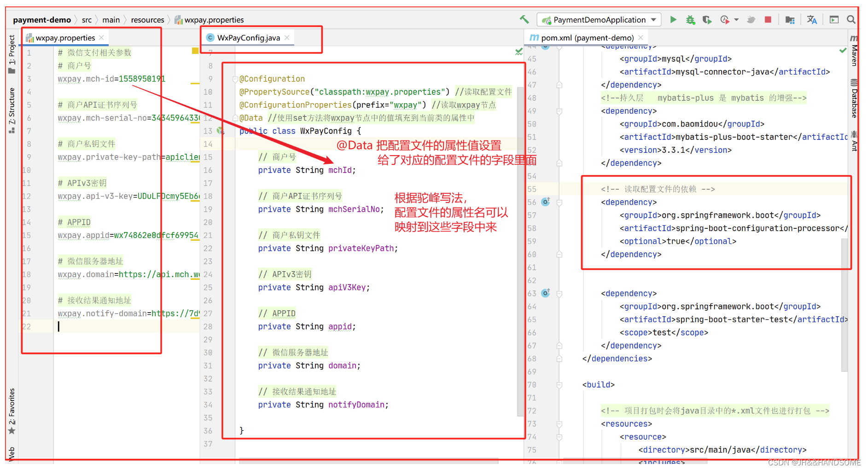The width and height of the screenshot is (868, 470).
Task: Click the vertical scrollbar of WxPayConfig.java editor
Action: point(521,251)
